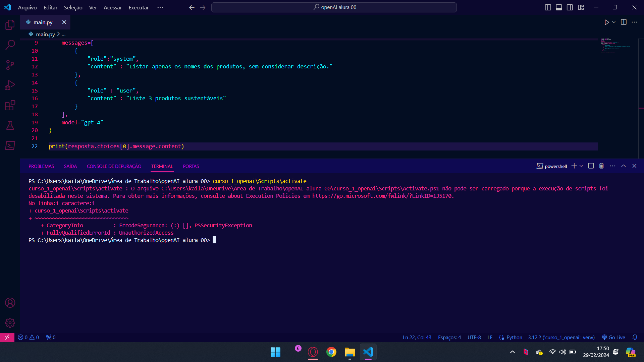Show more menu bar items ellipsis
The width and height of the screenshot is (644, 362).
point(160,7)
